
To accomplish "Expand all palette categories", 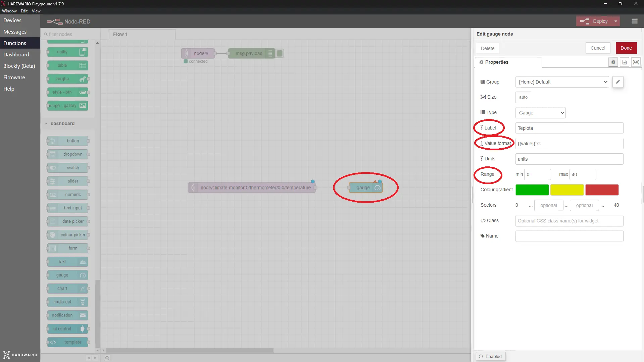I will (x=95, y=358).
